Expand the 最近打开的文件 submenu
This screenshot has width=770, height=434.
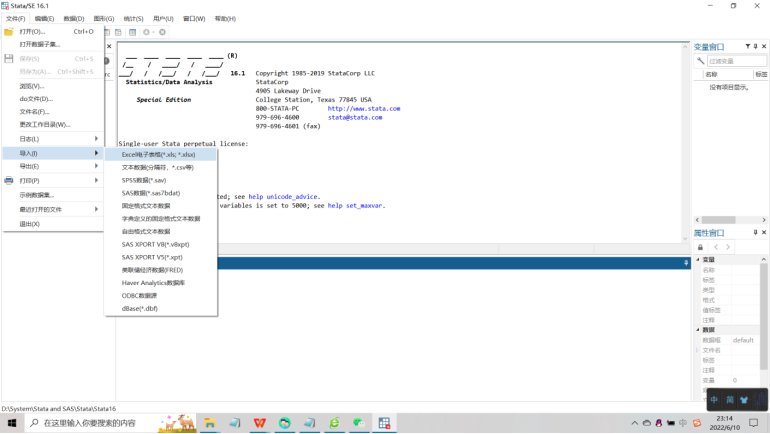tap(96, 209)
